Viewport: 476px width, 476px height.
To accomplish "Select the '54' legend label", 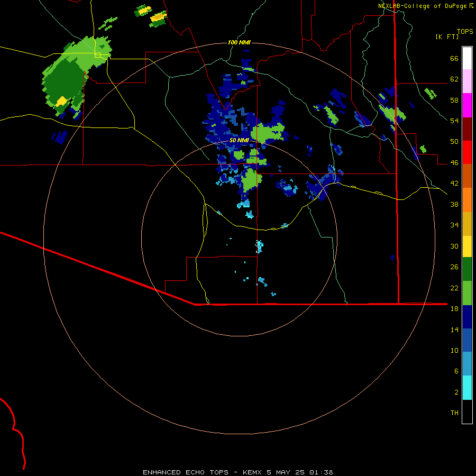I will point(454,121).
